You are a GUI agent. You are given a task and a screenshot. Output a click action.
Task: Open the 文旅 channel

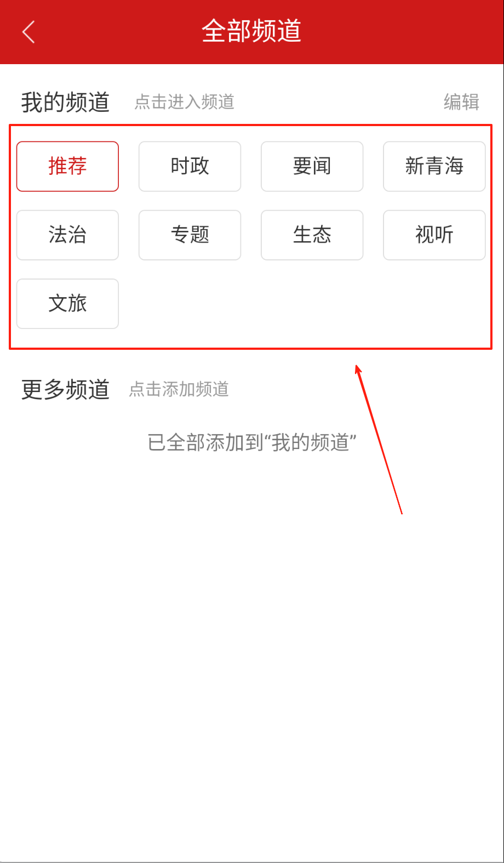[67, 304]
